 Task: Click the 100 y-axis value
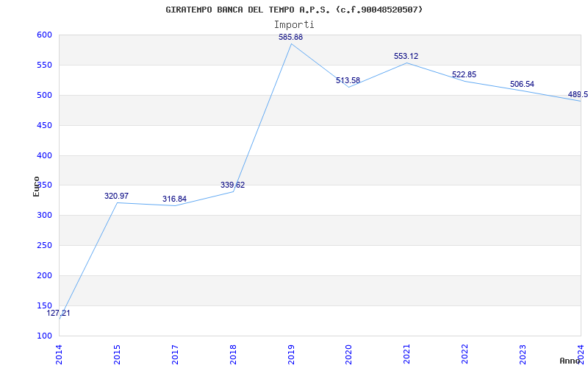coord(44,336)
